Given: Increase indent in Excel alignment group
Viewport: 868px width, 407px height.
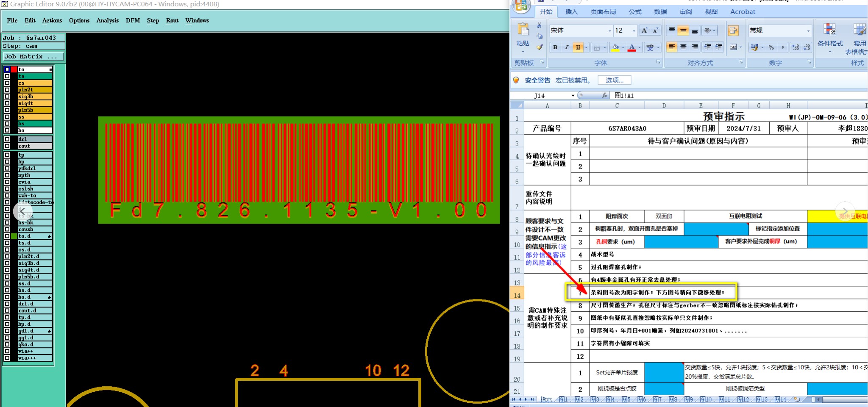Looking at the screenshot, I should [x=719, y=47].
